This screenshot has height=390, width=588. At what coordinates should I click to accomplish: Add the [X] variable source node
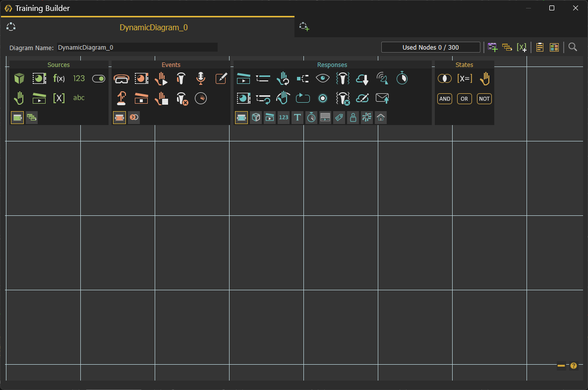point(59,98)
